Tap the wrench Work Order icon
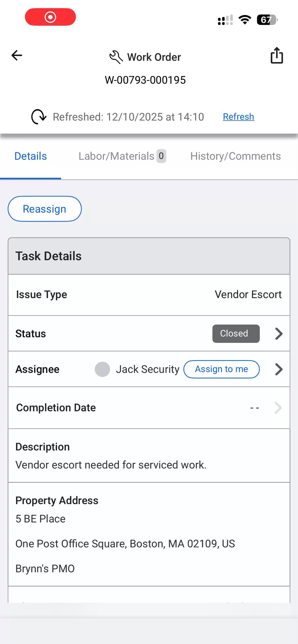 pyautogui.click(x=116, y=57)
